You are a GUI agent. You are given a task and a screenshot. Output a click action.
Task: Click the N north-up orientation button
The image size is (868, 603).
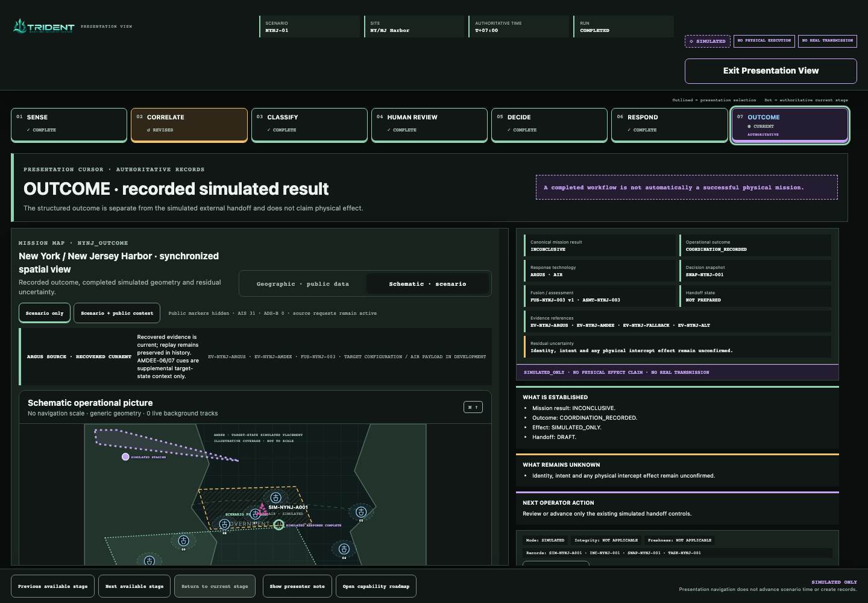(x=473, y=407)
